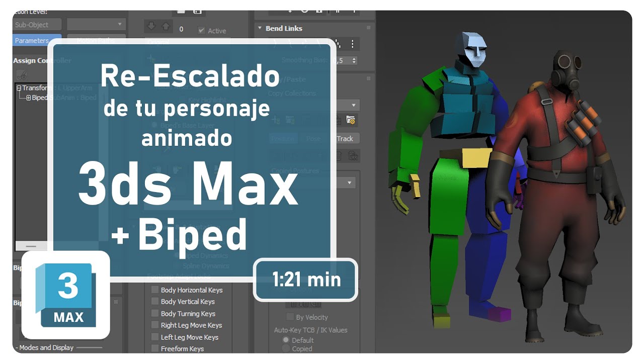
Task: Check Right Leg Move Keys
Action: [155, 325]
